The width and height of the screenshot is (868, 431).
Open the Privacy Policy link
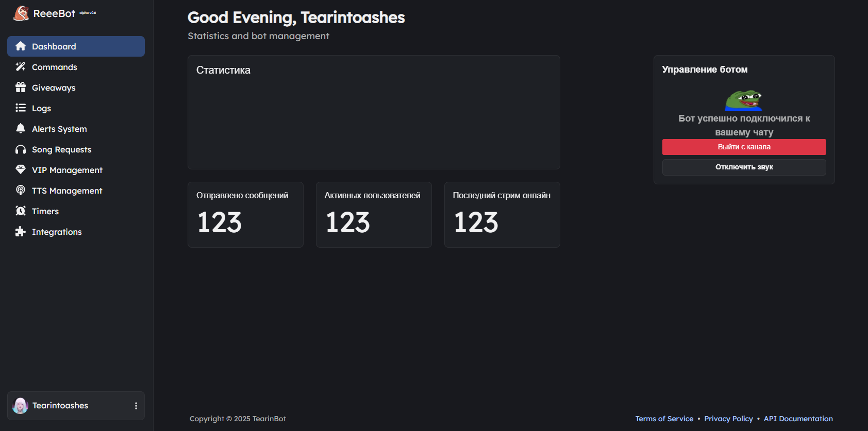pyautogui.click(x=728, y=419)
